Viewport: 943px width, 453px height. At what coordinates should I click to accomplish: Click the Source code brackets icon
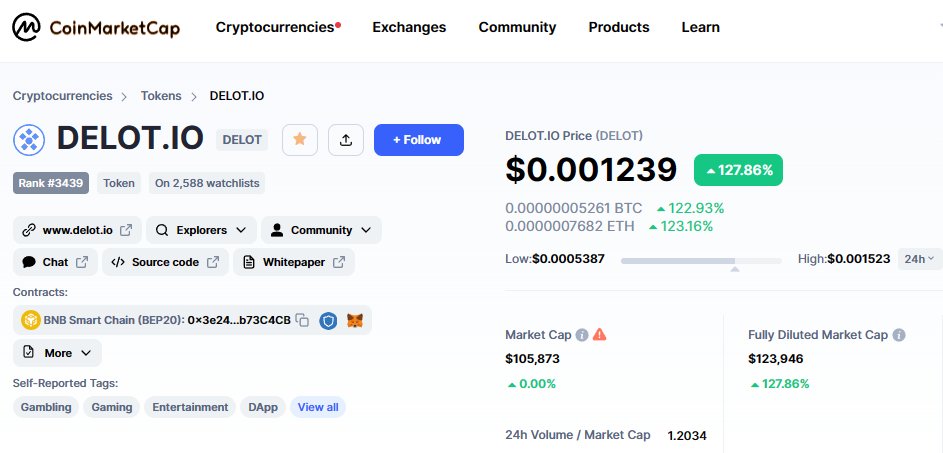click(118, 262)
